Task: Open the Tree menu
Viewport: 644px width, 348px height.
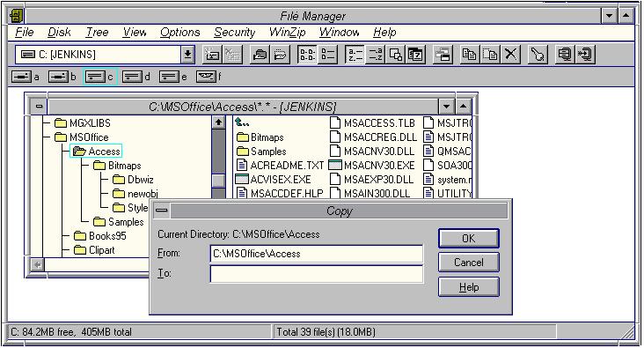Action: [x=97, y=32]
